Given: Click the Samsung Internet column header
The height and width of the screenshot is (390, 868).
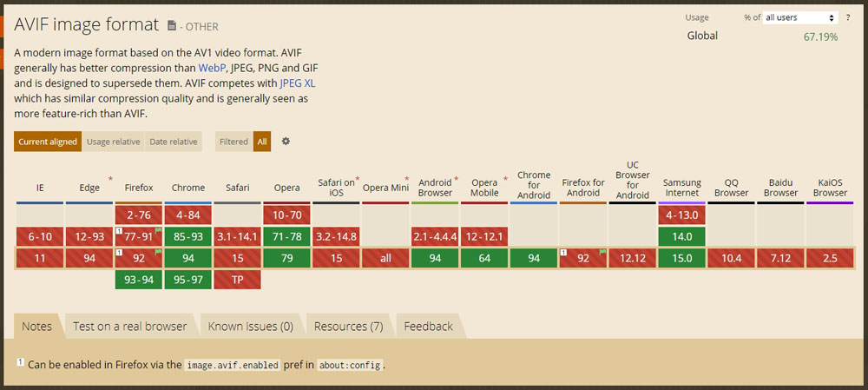Looking at the screenshot, I should [682, 188].
